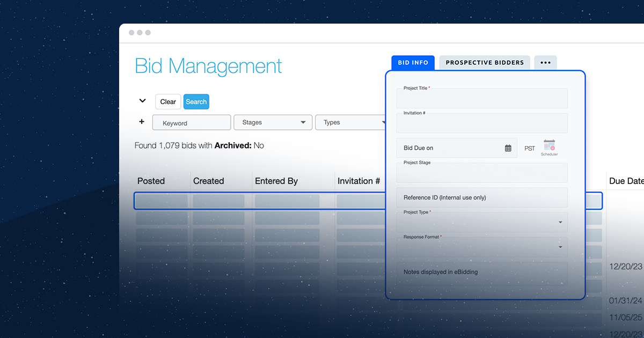Collapse the search filters with the chevron
Image resolution: width=644 pixels, height=338 pixels.
(x=142, y=100)
